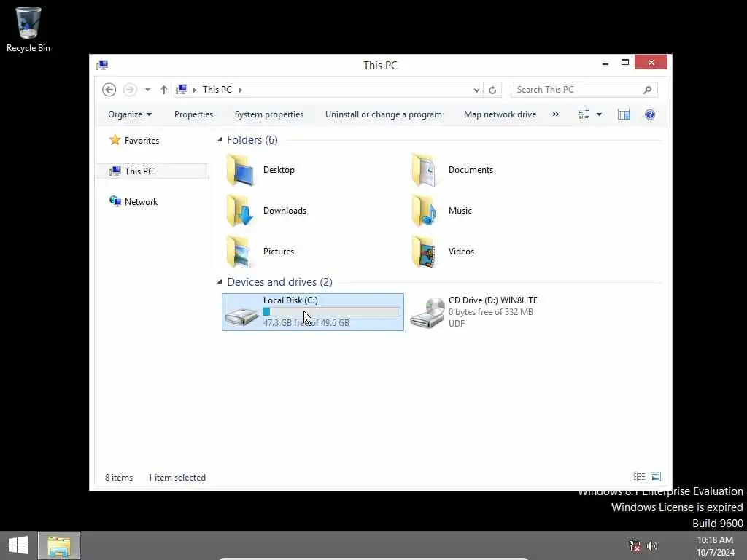
Task: Open System properties
Action: click(x=268, y=114)
